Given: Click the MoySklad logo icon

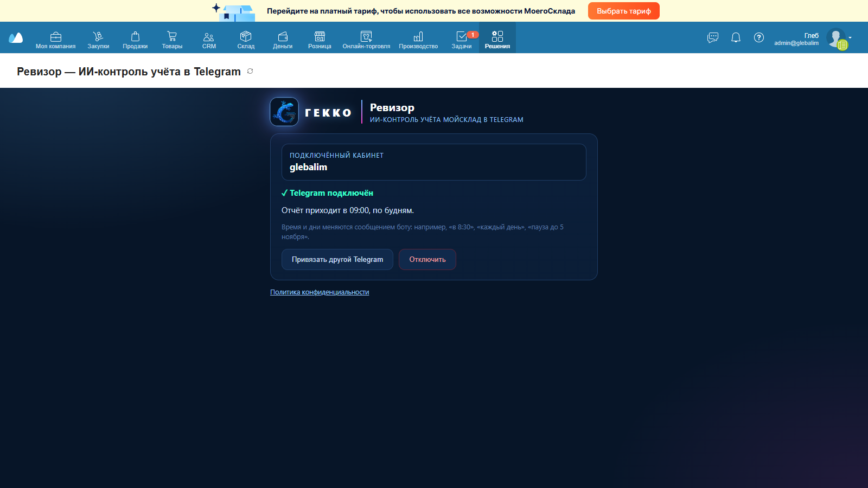Looking at the screenshot, I should [16, 37].
